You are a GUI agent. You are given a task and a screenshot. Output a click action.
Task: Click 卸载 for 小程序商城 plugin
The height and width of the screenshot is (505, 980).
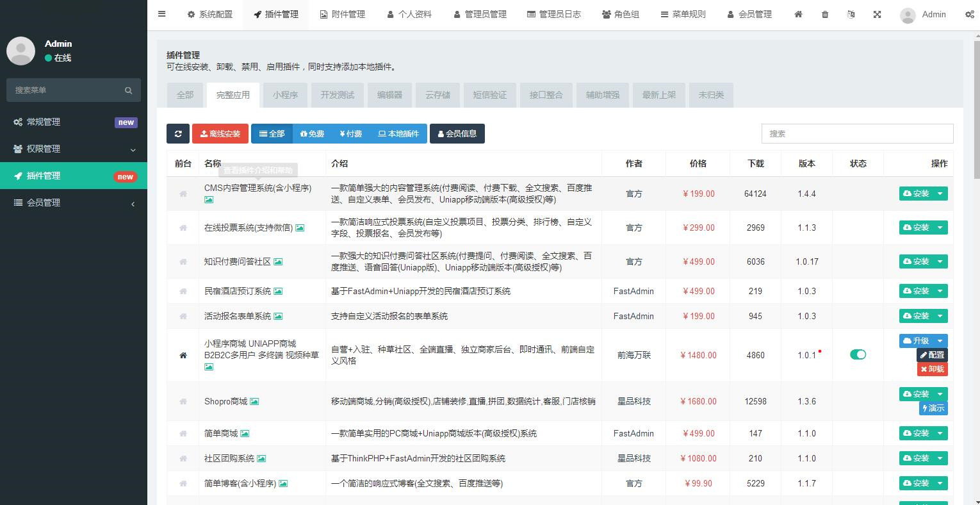pos(932,369)
